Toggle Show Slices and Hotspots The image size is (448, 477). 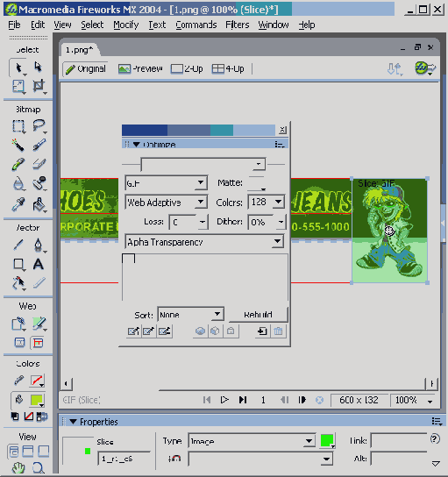pos(38,343)
